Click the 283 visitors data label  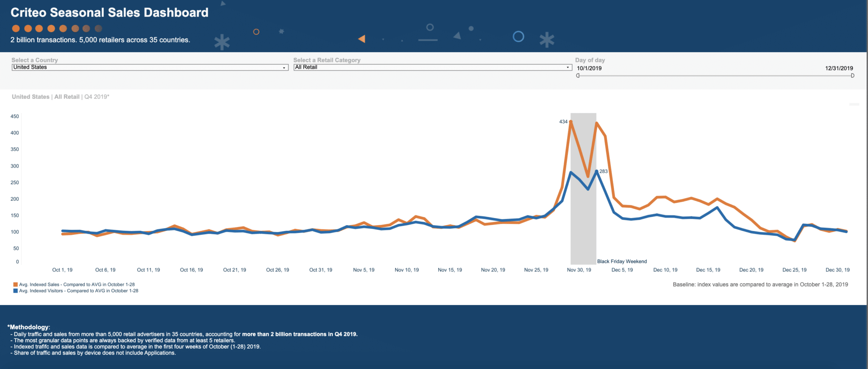pyautogui.click(x=604, y=171)
